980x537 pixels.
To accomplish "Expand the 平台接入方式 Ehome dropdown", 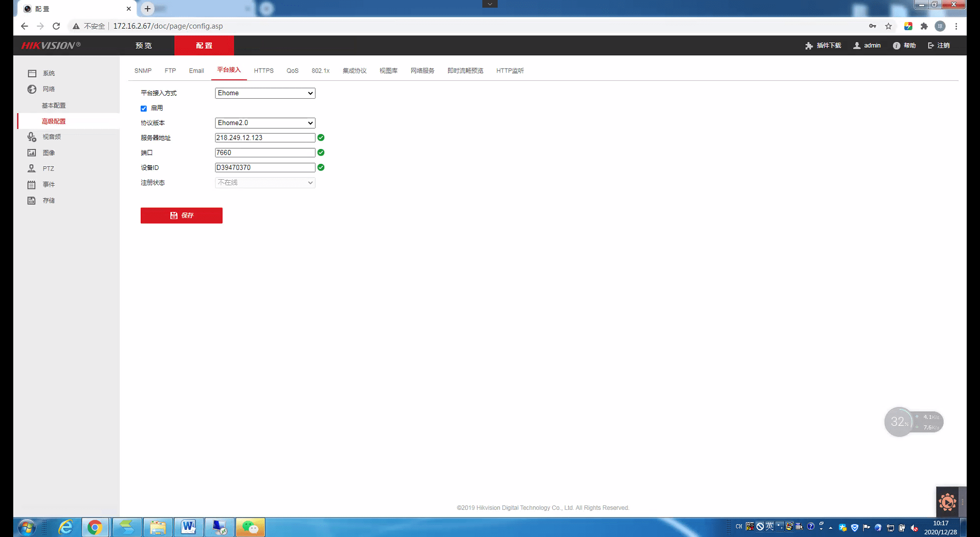I will click(x=265, y=93).
